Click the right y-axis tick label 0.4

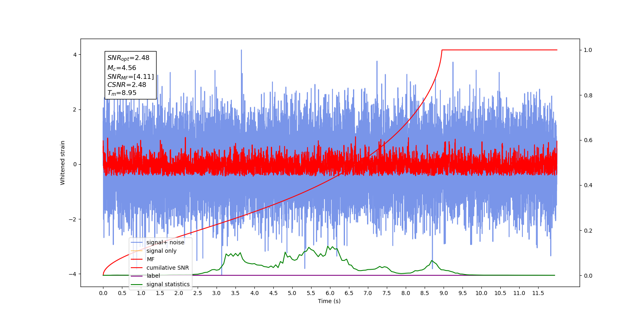coord(588,186)
